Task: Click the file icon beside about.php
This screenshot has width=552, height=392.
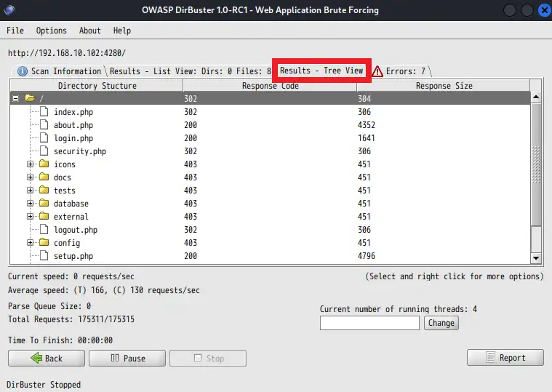Action: pyautogui.click(x=44, y=125)
